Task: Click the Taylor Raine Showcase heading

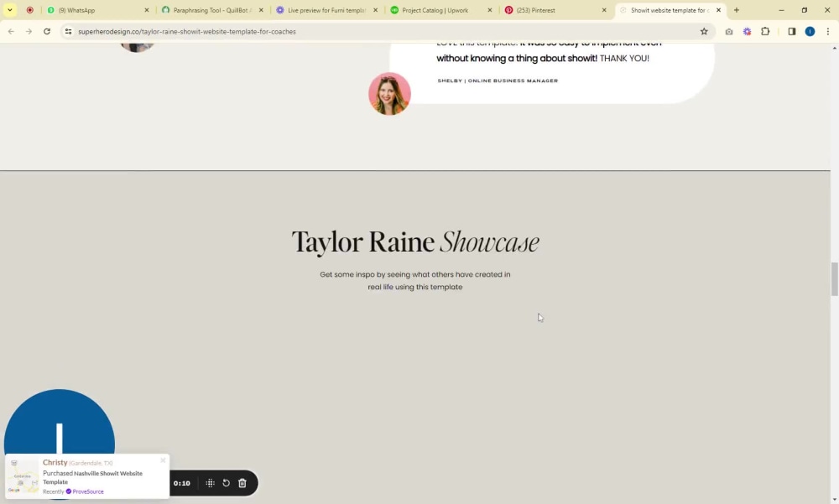Action: point(415,242)
